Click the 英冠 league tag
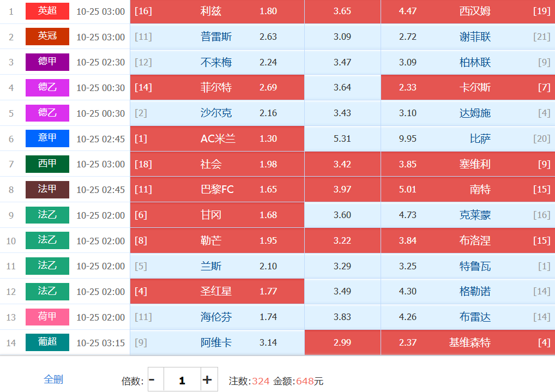The height and width of the screenshot is (392, 555). pyautogui.click(x=47, y=37)
